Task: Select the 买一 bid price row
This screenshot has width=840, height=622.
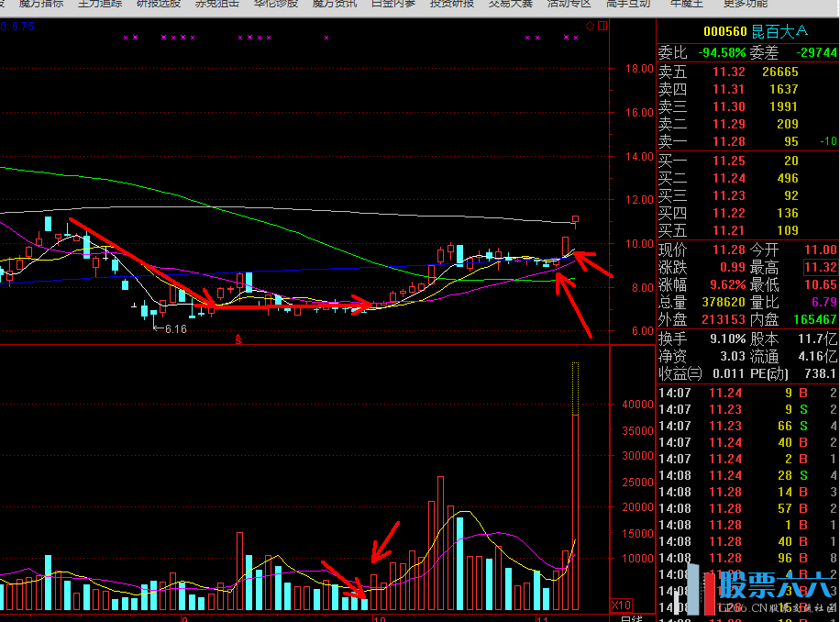Action: click(x=747, y=161)
